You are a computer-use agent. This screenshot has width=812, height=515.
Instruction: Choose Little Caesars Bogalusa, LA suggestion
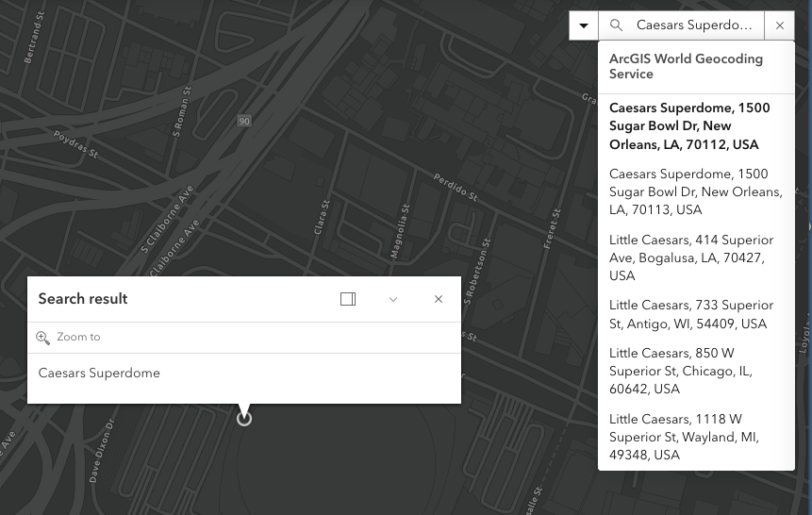pos(696,257)
